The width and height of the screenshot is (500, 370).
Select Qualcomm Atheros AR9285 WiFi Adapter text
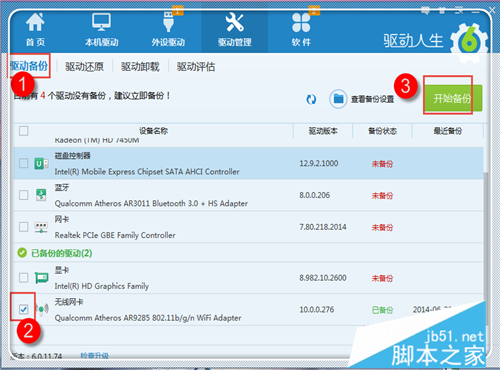(148, 318)
